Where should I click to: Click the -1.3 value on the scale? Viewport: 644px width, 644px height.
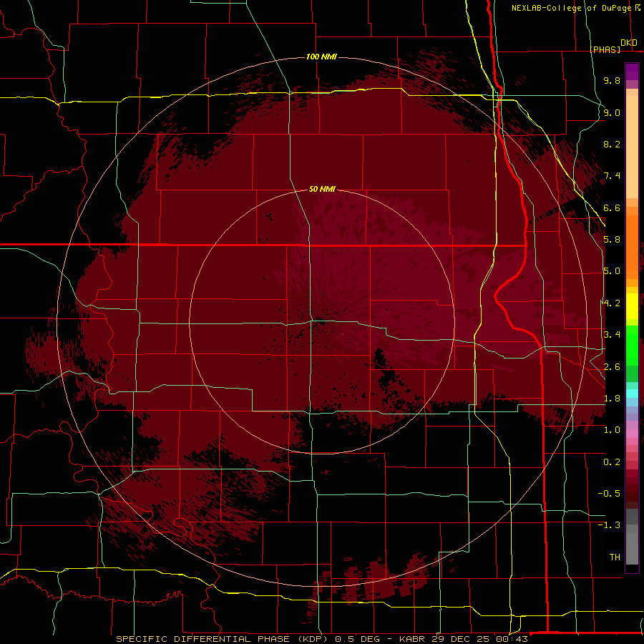click(x=609, y=525)
